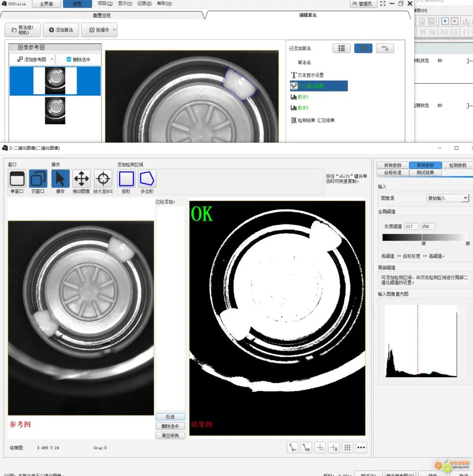Select 检测结果:汇总结果 row
The height and width of the screenshot is (476, 473).
(313, 120)
